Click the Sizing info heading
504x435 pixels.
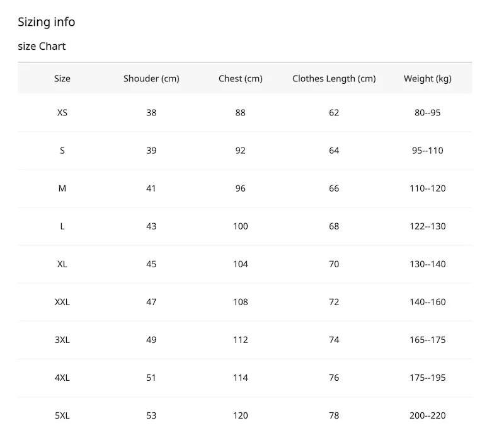click(46, 22)
